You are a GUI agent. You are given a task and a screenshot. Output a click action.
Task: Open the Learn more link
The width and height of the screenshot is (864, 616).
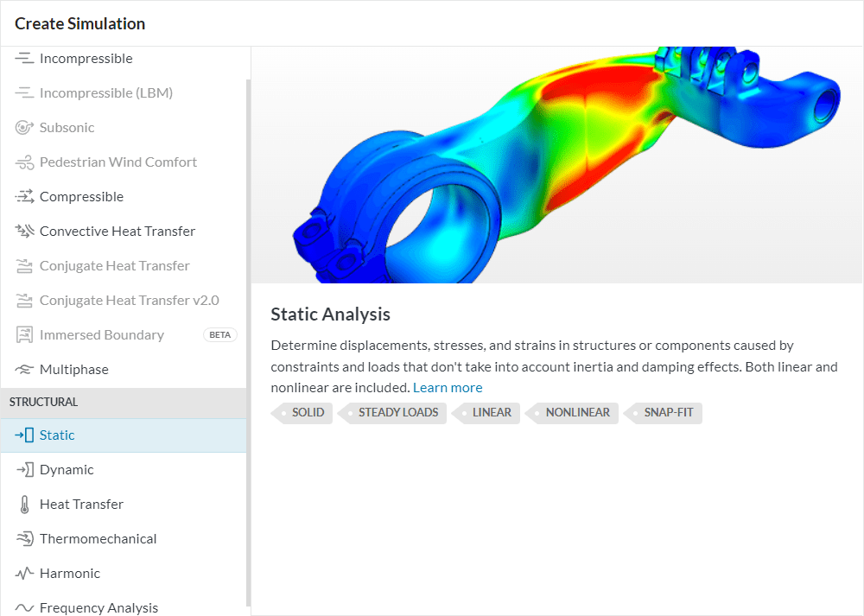(448, 387)
